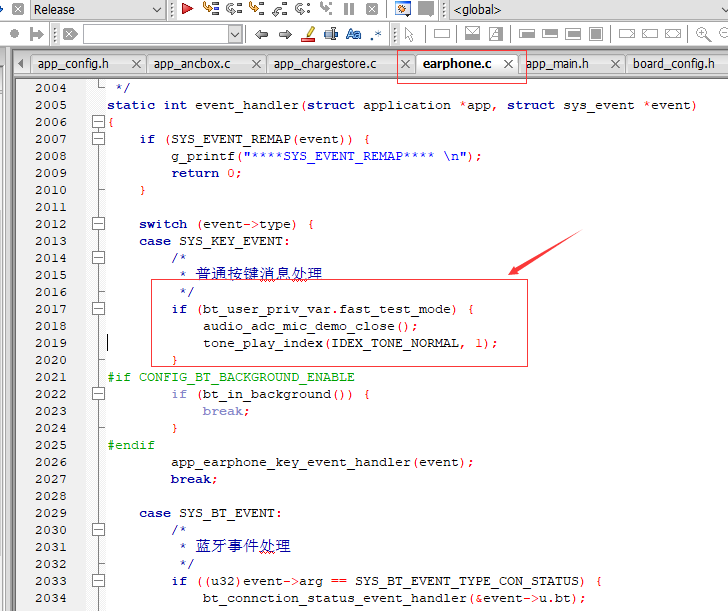Screen dimensions: 728x611
Task: Close the app_ancbox.c tab
Action: click(x=256, y=64)
